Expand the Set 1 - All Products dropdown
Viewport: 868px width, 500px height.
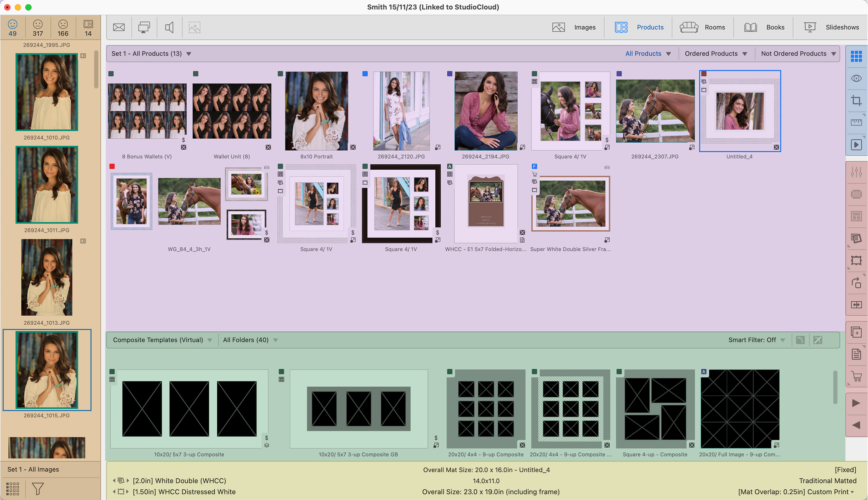coord(151,53)
